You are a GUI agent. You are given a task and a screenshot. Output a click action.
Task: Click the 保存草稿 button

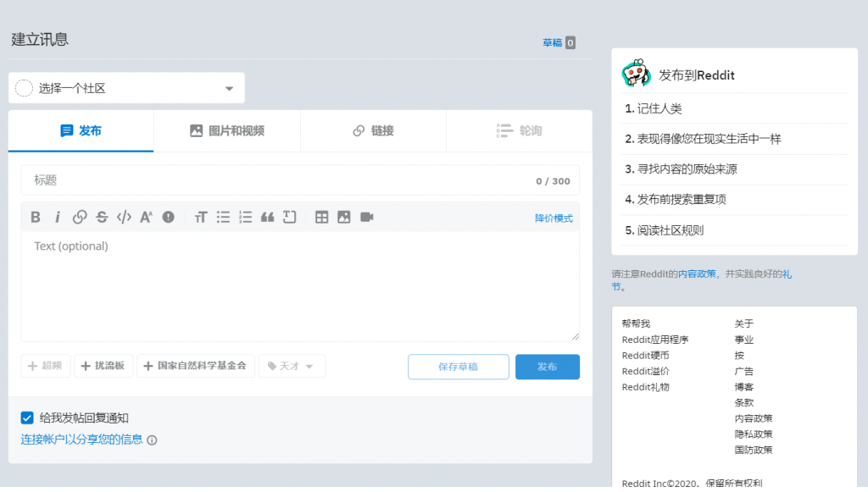pos(459,367)
